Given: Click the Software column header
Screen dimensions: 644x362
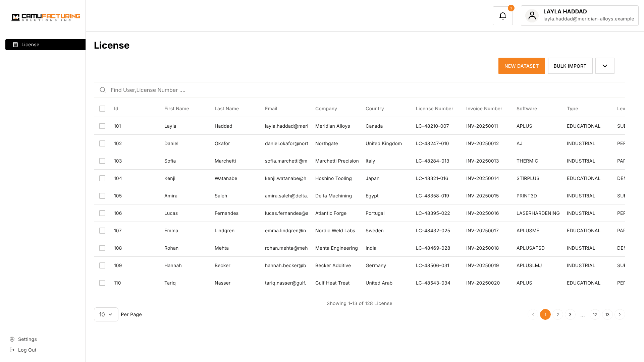Looking at the screenshot, I should click(x=527, y=109).
